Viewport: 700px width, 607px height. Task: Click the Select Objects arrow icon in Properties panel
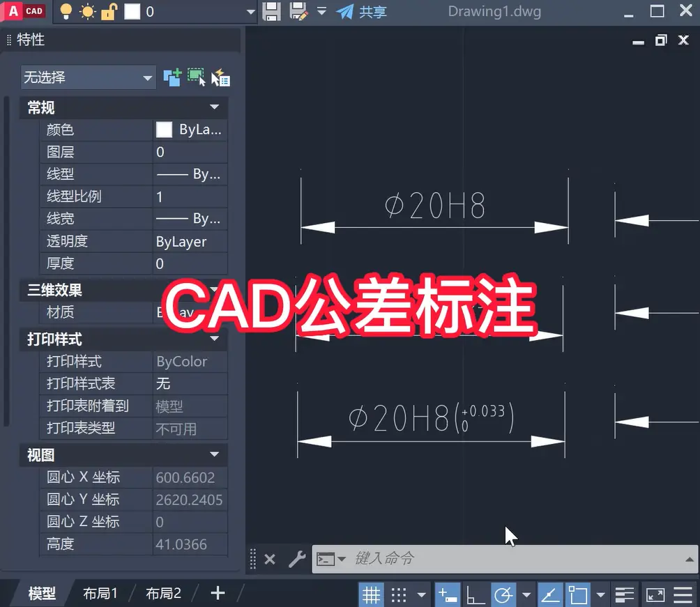tap(197, 77)
